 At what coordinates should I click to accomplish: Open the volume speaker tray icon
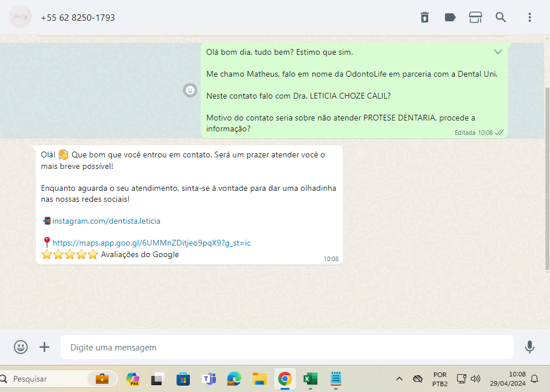click(x=476, y=379)
